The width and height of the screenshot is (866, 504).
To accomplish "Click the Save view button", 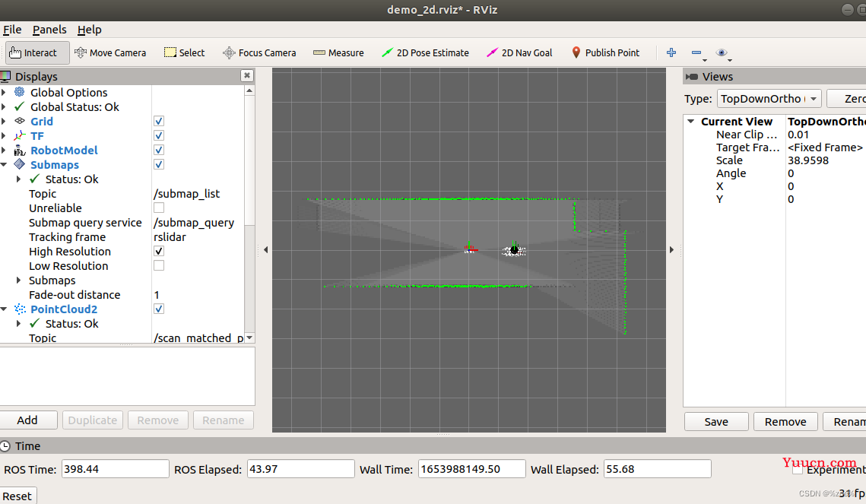I will 716,422.
